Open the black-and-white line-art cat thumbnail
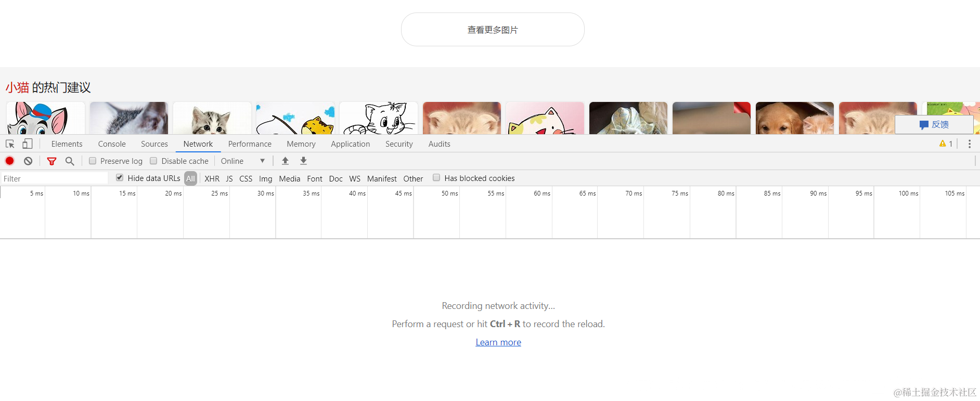This screenshot has height=401, width=980. click(x=379, y=118)
